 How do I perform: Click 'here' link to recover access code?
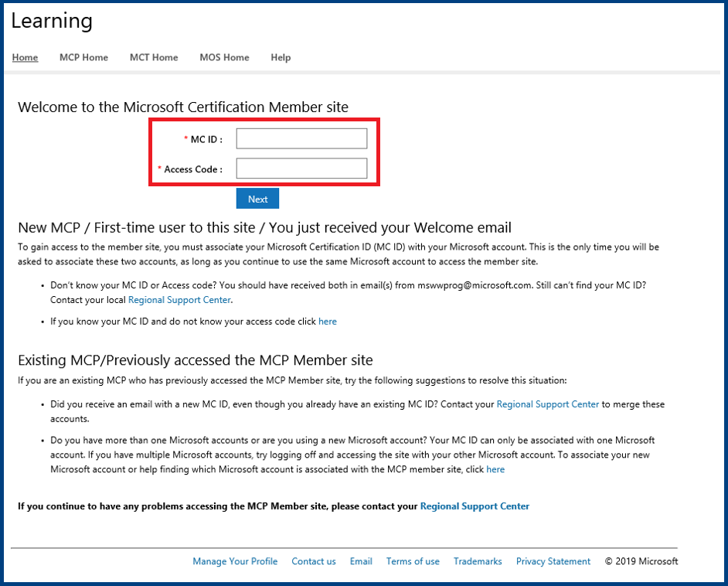point(328,322)
